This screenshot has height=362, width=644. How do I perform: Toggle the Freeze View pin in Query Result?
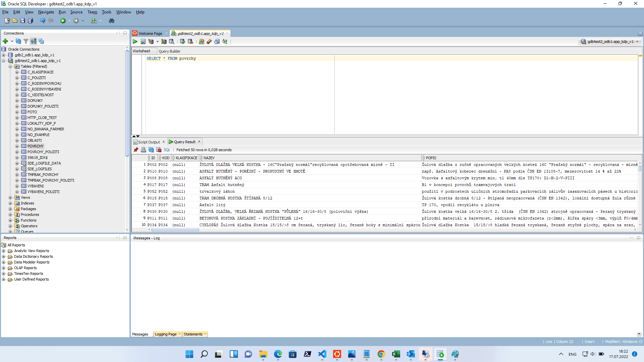136,150
